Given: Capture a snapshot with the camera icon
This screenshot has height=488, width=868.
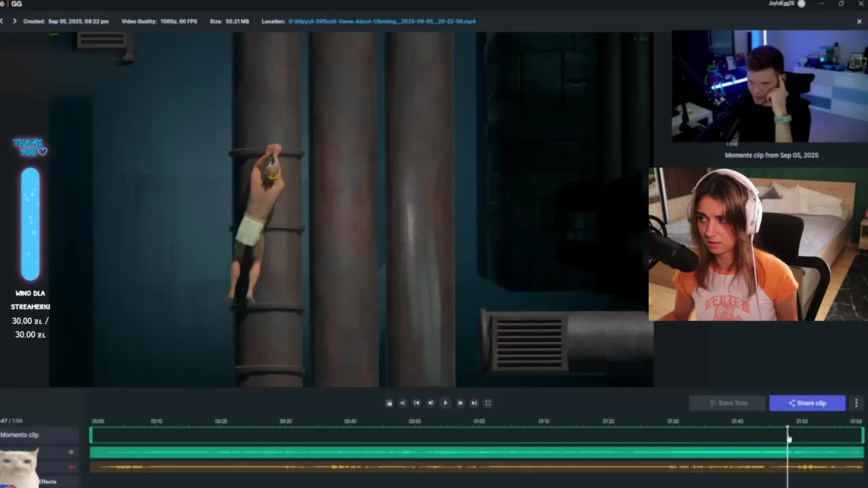Looking at the screenshot, I should [x=389, y=403].
